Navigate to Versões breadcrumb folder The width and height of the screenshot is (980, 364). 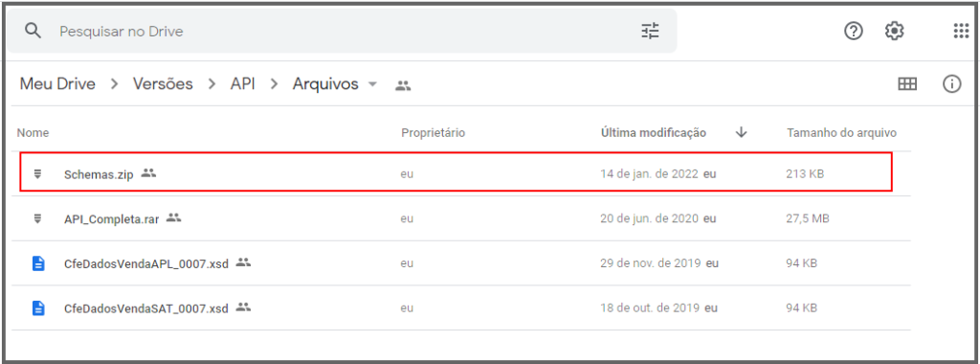pos(163,83)
